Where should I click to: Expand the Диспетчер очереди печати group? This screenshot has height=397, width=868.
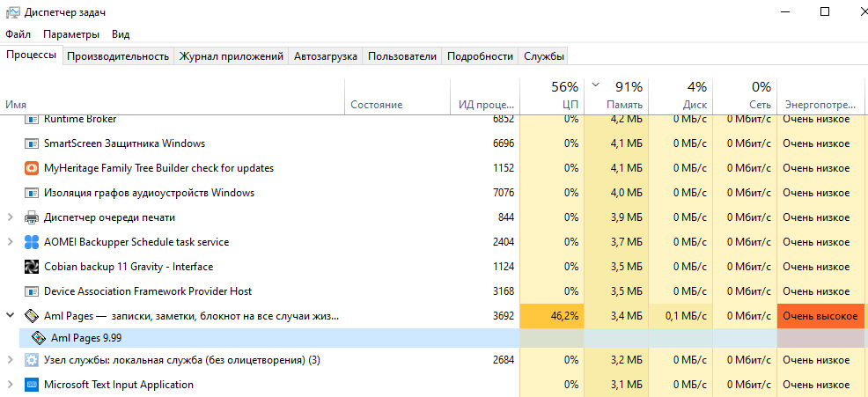[x=10, y=217]
